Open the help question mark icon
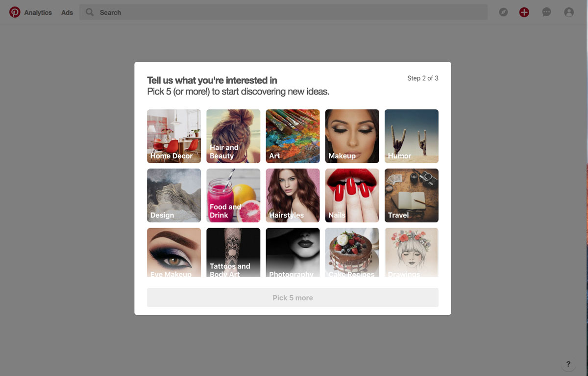The image size is (588, 376). pos(568,364)
